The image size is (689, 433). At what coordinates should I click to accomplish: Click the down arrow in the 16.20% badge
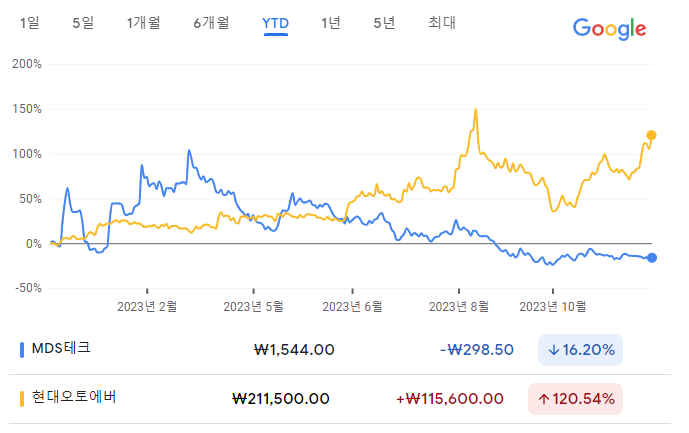coord(554,350)
